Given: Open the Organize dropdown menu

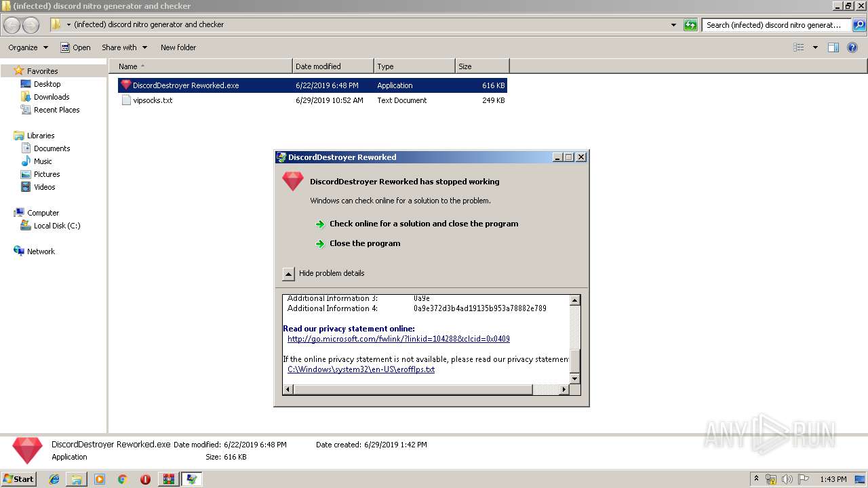Looking at the screenshot, I should [x=28, y=47].
